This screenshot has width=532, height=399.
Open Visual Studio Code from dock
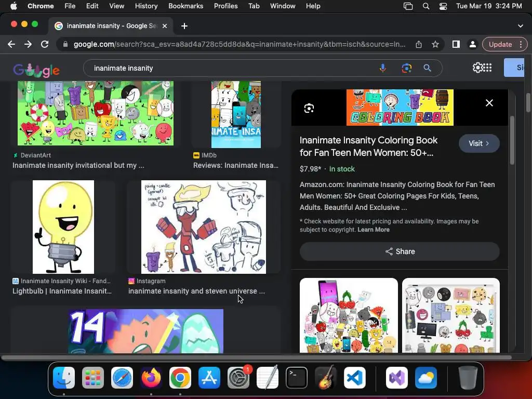pyautogui.click(x=355, y=378)
